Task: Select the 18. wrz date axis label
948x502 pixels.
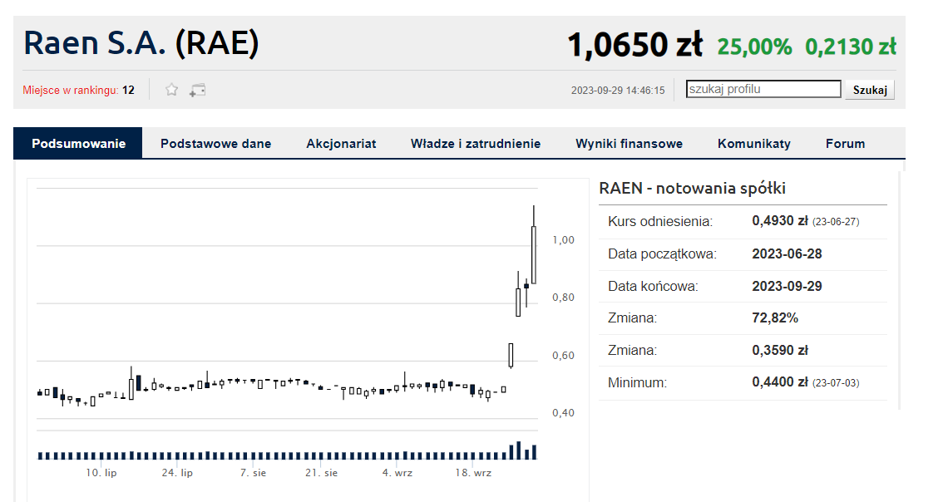Action: 473,472
